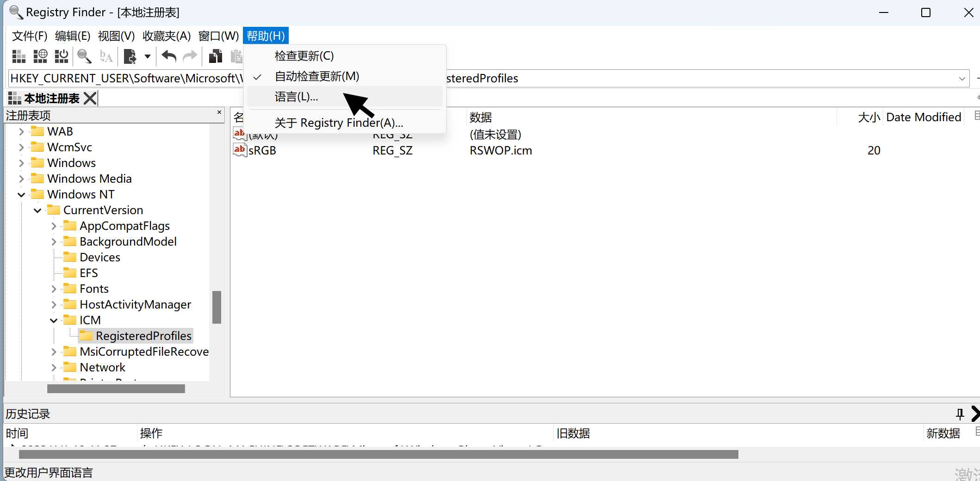Image resolution: width=980 pixels, height=481 pixels.
Task: Click the sRGB string value icon
Action: tap(240, 150)
